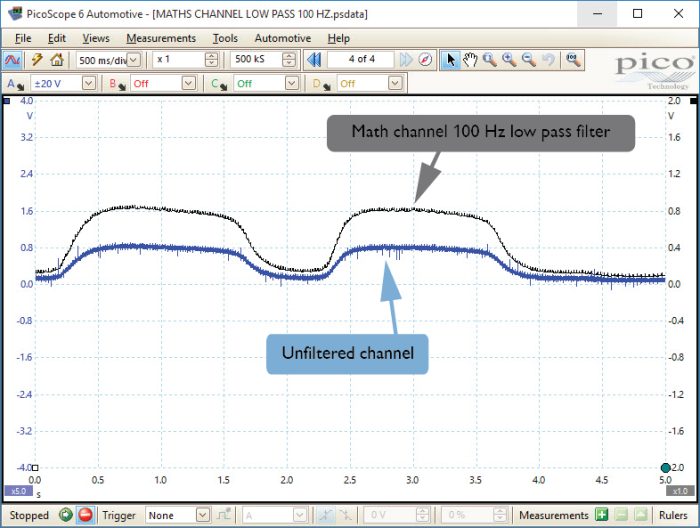Select the hand pan tool
Image resolution: width=700 pixels, height=528 pixels.
point(470,59)
